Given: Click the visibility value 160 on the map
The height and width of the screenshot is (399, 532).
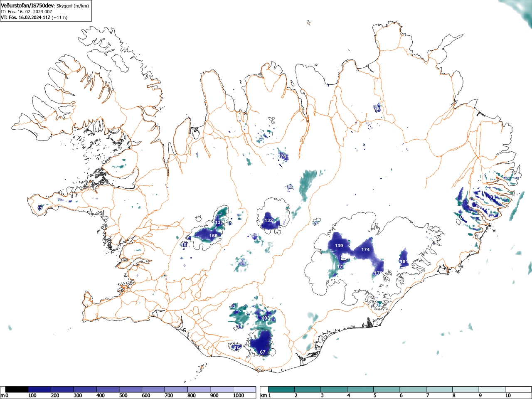Looking at the screenshot, I should pos(213,236).
